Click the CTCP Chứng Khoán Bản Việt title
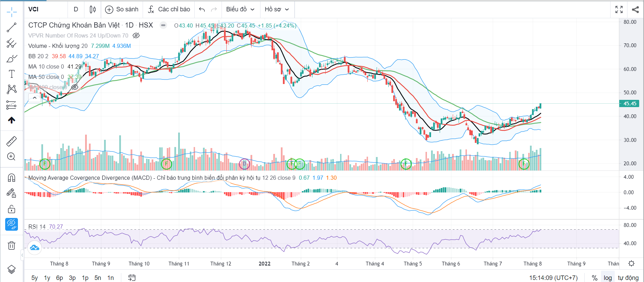Image resolution: width=644 pixels, height=282 pixels. coord(74,25)
